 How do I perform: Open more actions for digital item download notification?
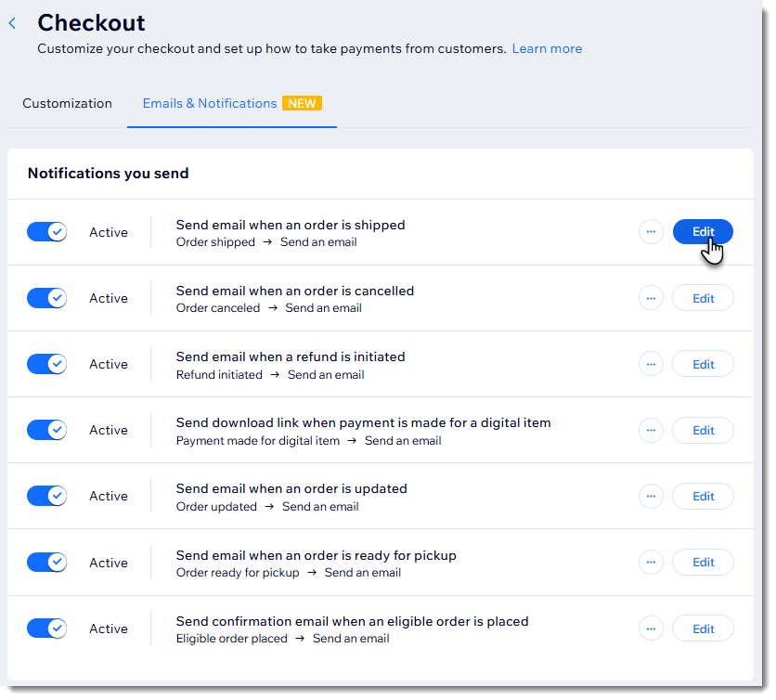651,430
